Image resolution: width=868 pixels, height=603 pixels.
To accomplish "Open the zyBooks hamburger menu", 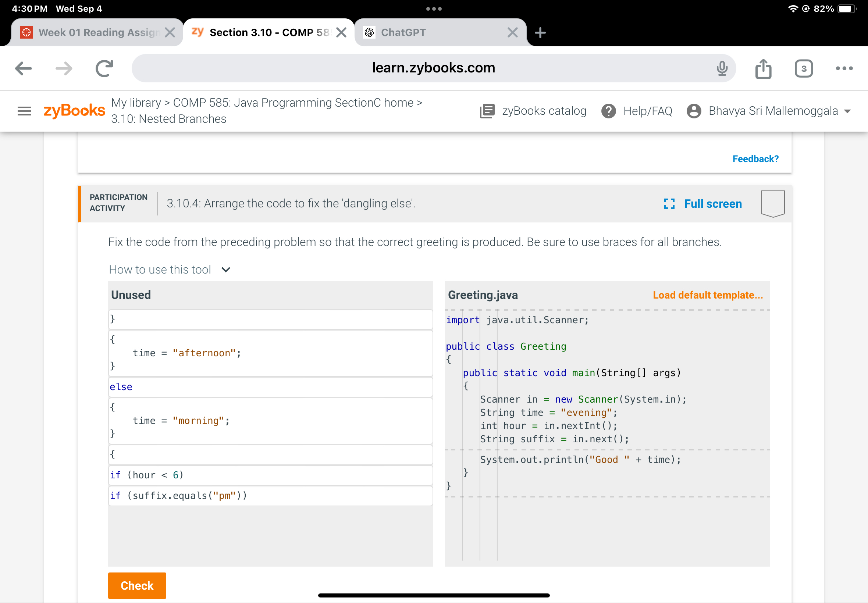I will pos(24,111).
